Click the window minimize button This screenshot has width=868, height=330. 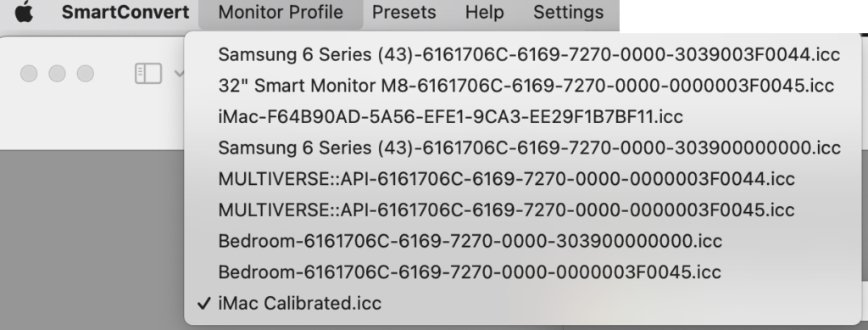(57, 74)
